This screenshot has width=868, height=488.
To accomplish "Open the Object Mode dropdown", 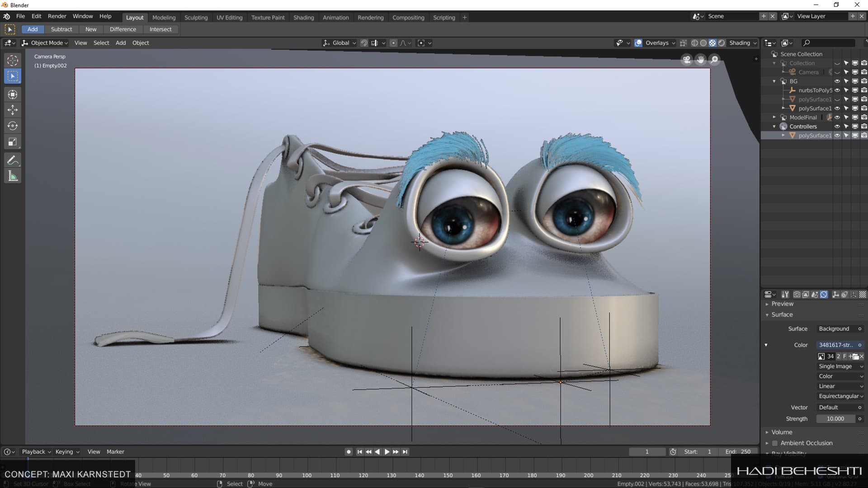I will point(45,43).
